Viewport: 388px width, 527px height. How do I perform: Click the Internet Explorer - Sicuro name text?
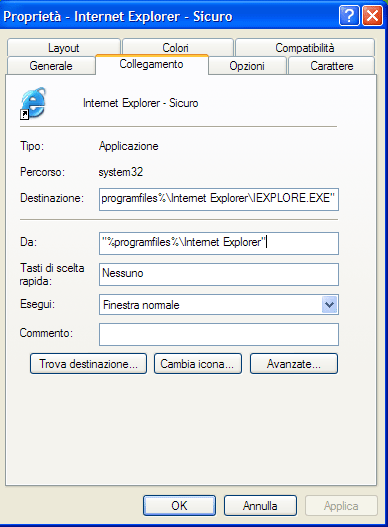[x=141, y=103]
